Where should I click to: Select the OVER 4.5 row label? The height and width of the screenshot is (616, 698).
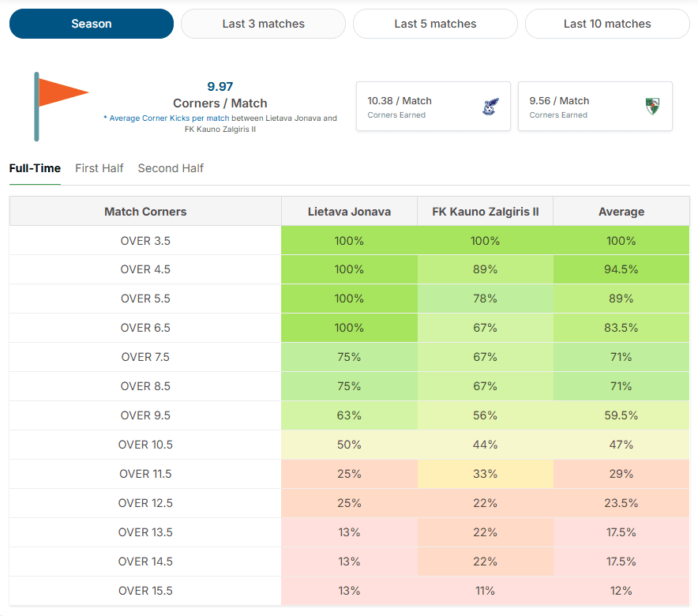click(145, 269)
